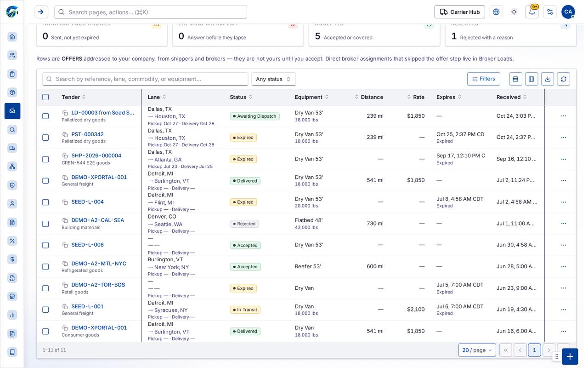Image resolution: width=588 pixels, height=368 pixels.
Task: Change row density with the rows icon
Action: [x=515, y=79]
